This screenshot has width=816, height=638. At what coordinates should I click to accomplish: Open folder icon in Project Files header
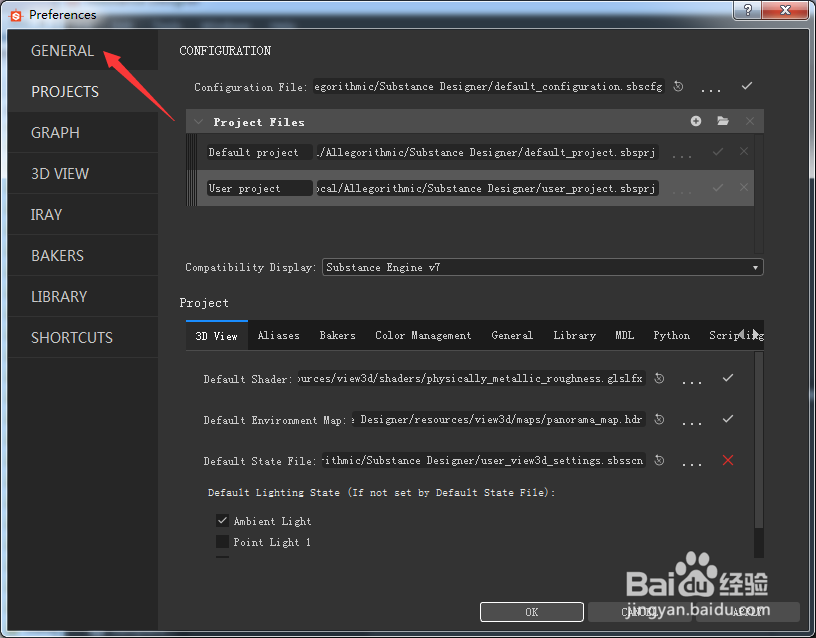click(722, 121)
